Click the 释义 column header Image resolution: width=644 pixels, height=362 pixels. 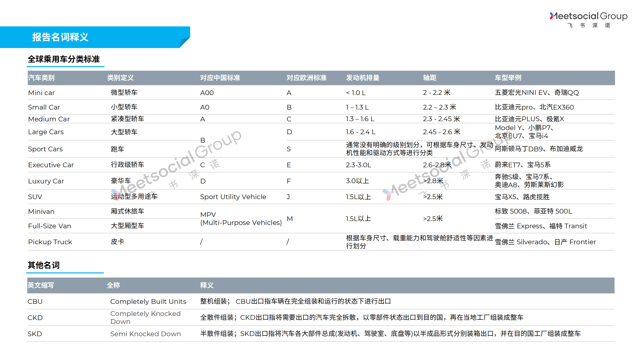click(x=206, y=285)
